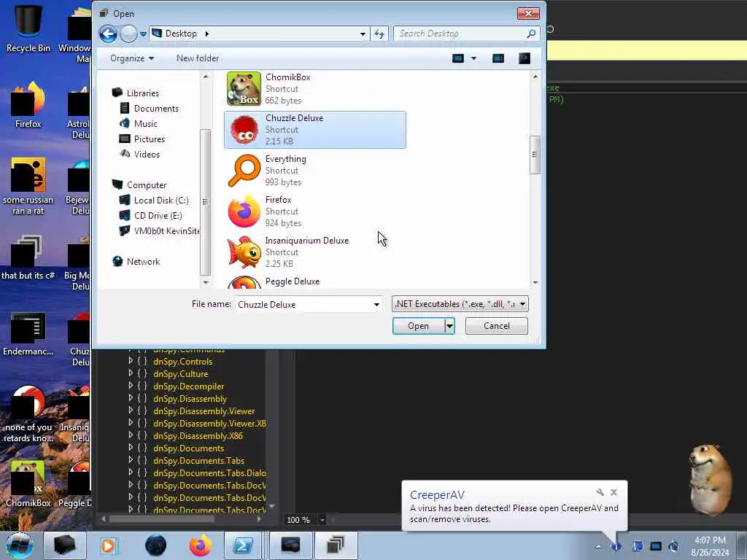Expand the dnSpy.Disassembly namespace node
The image size is (747, 560).
131,398
